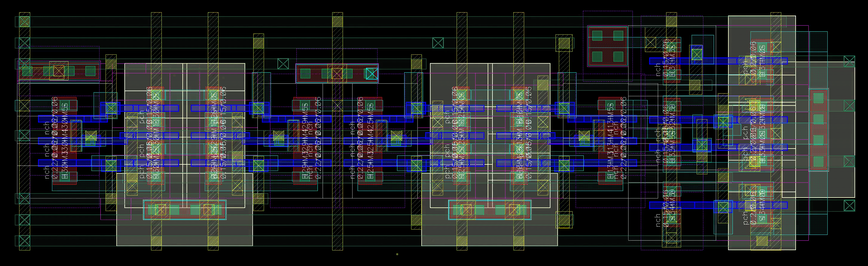868x266 pixels.
Task: Select the cyan X via on top-center tap strip
Action: pos(372,74)
